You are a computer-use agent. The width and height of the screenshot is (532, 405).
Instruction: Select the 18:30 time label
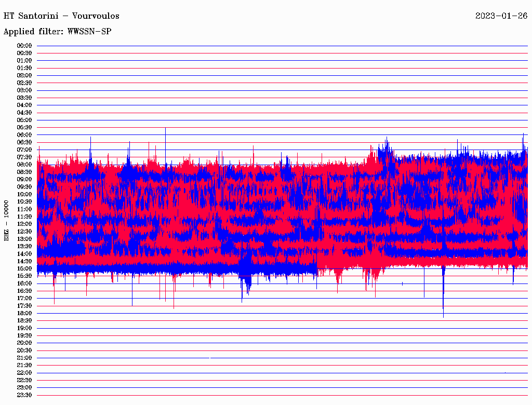point(24,321)
